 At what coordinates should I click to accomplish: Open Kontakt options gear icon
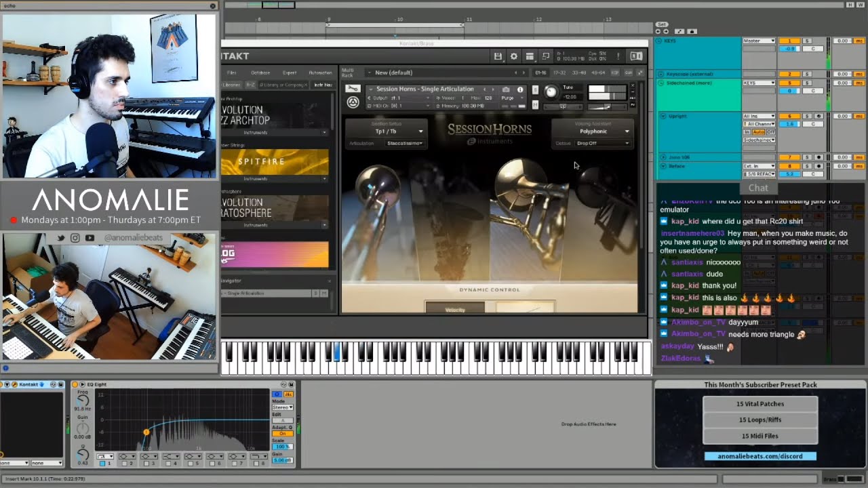coord(513,56)
